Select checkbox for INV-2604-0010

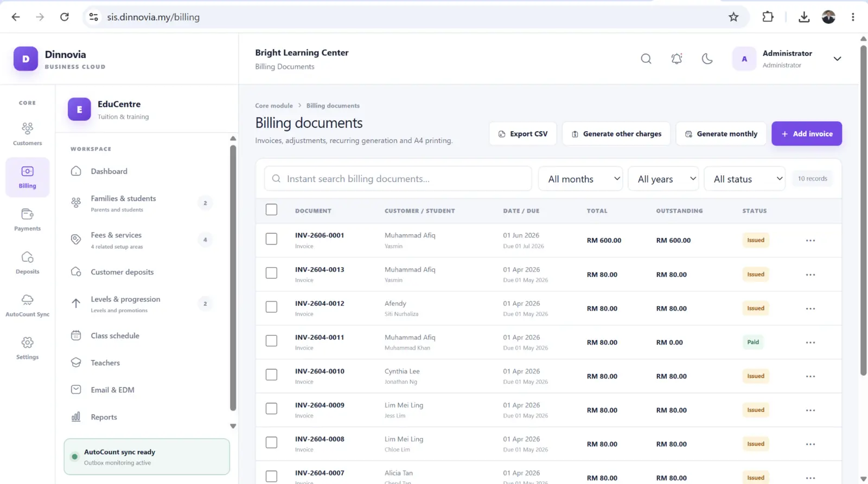[271, 375]
